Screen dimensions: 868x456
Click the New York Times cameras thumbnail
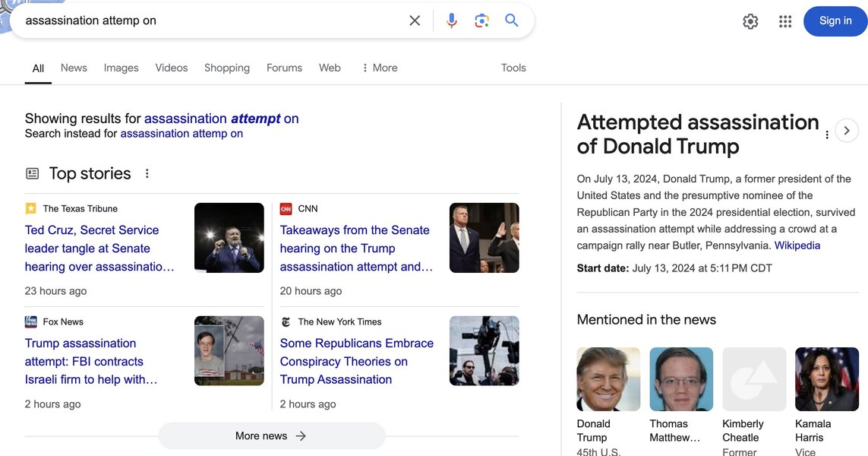[x=485, y=350]
